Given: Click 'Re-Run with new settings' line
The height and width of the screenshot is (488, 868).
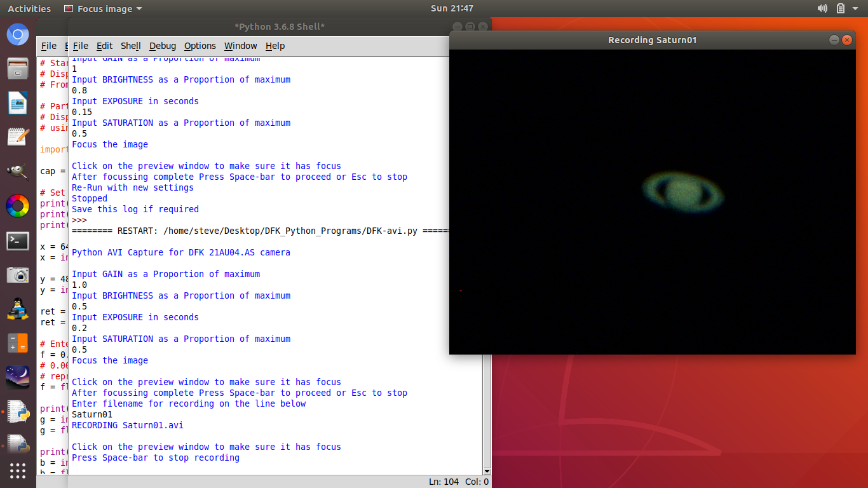Looking at the screenshot, I should pyautogui.click(x=133, y=187).
